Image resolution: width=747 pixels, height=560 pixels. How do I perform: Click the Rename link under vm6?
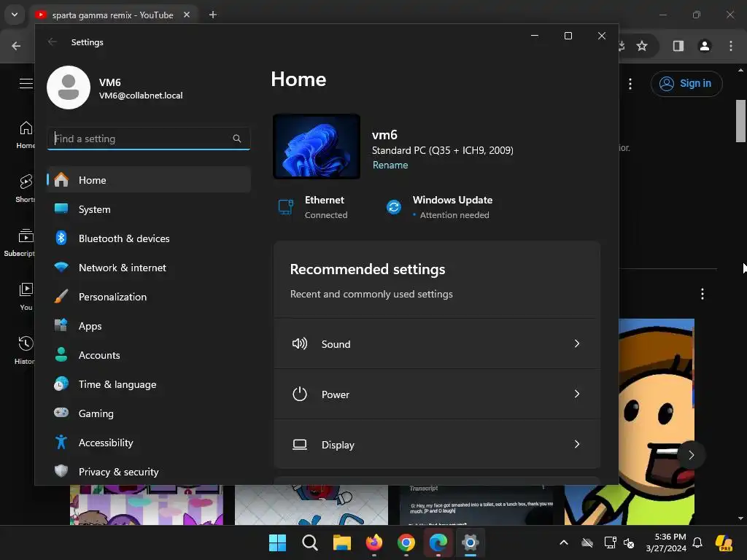pos(390,165)
